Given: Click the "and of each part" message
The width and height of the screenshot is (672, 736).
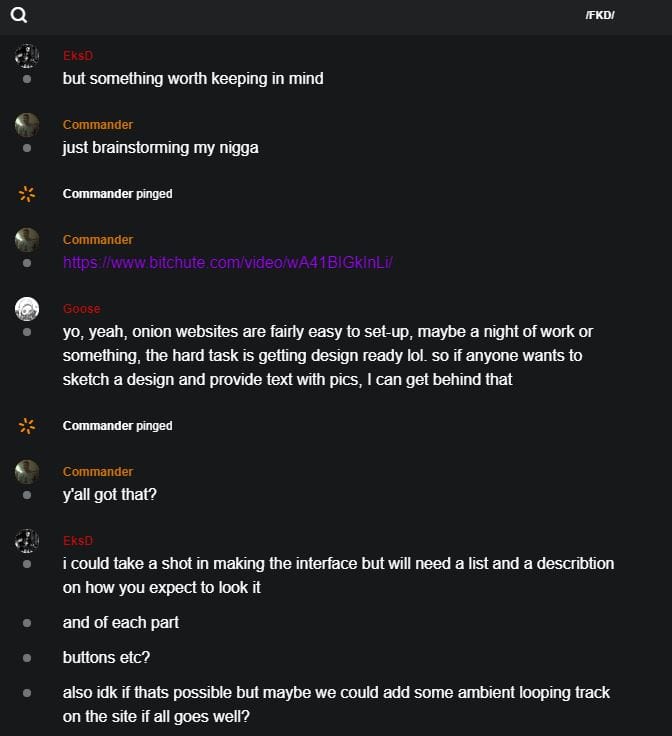Looking at the screenshot, I should click(121, 623).
